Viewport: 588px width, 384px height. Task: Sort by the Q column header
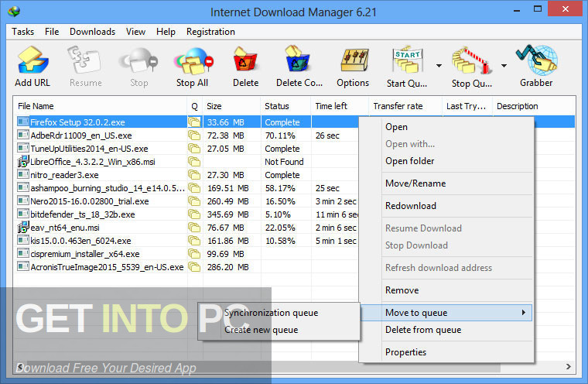click(x=195, y=106)
